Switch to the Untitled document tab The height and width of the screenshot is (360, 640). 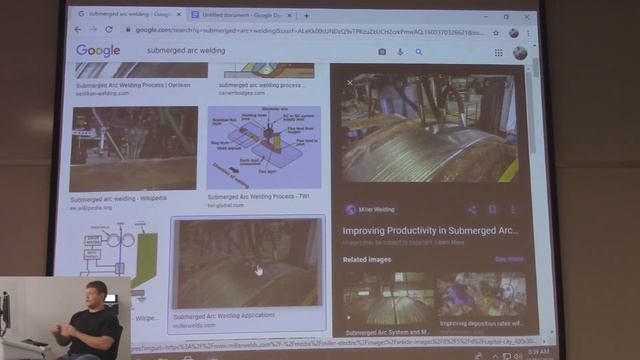point(242,15)
